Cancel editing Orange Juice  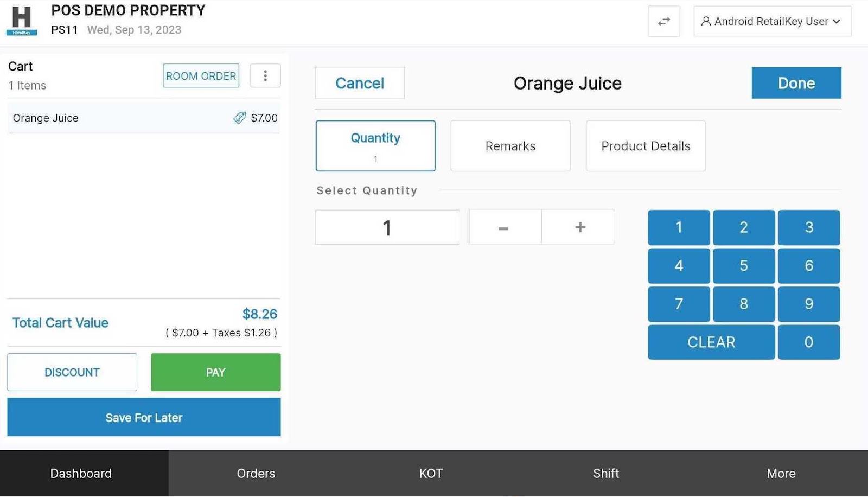click(360, 83)
